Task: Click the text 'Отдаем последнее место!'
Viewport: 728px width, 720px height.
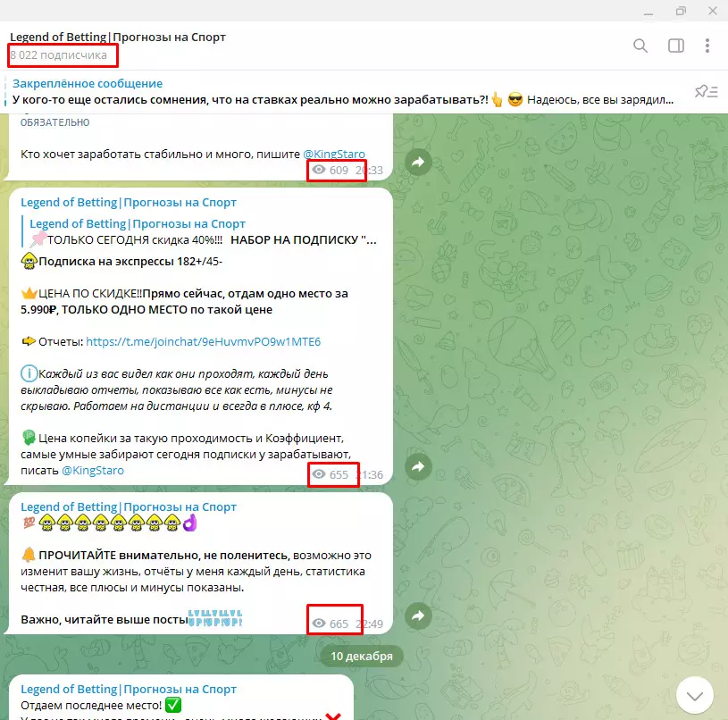Action: pyautogui.click(x=91, y=706)
